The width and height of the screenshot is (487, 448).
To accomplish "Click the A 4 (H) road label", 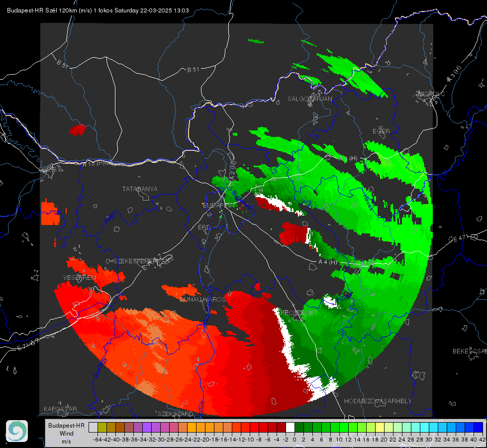I will 328,262.
